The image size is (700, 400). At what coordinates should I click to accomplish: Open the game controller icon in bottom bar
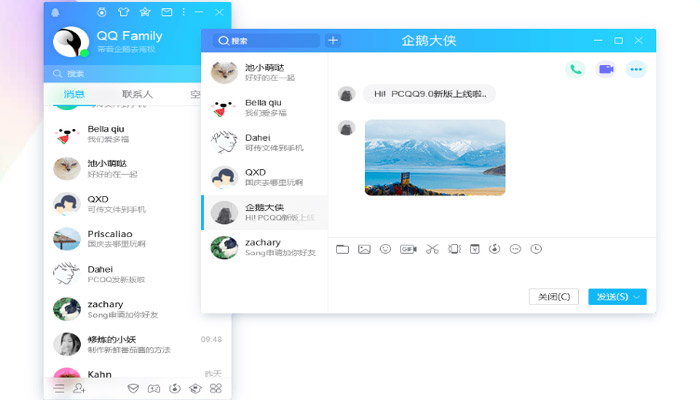coord(154,388)
